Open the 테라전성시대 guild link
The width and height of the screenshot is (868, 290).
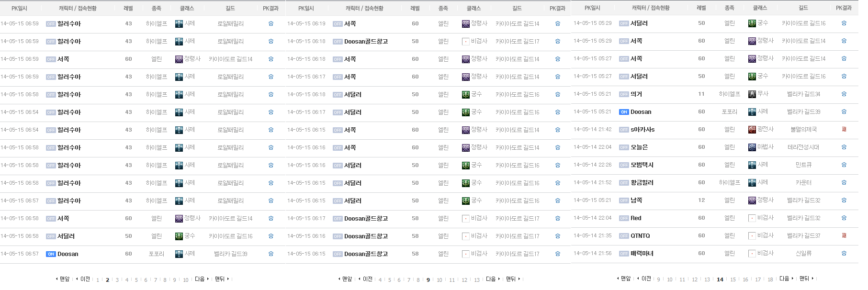(x=803, y=147)
